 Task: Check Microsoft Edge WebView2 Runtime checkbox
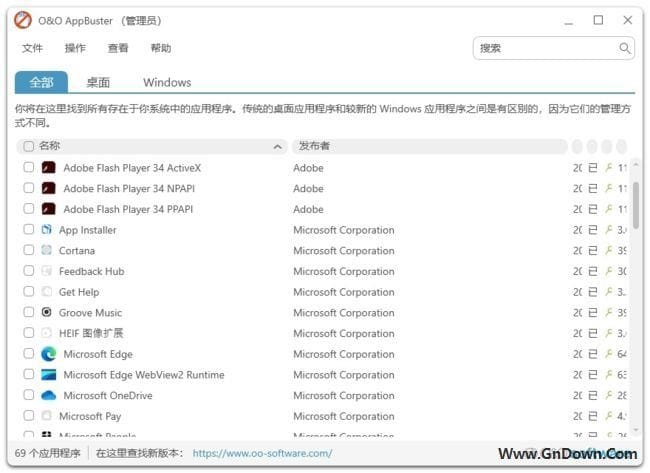click(29, 374)
